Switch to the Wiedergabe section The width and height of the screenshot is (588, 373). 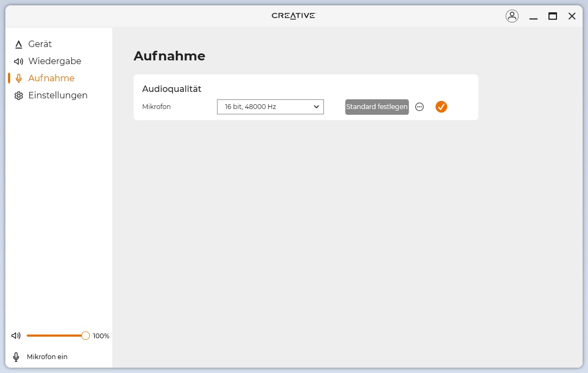(55, 61)
